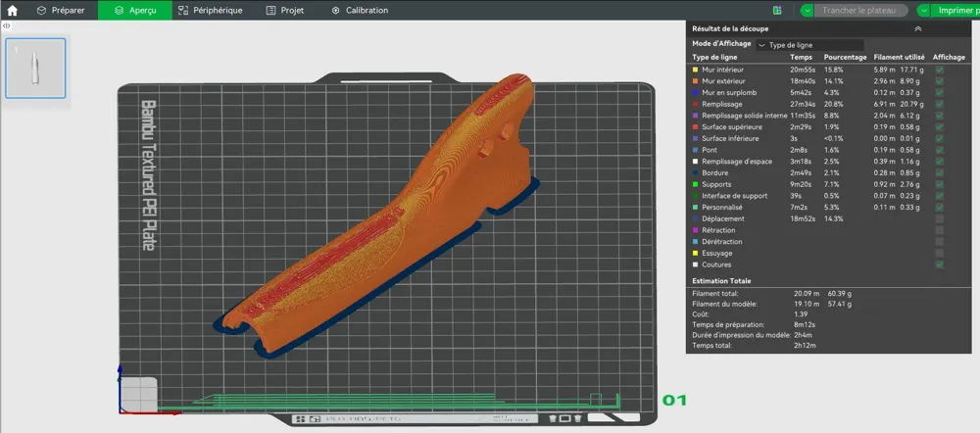Click the grid arrange icon on plate bar
Image resolution: width=980 pixels, height=433 pixels.
pyautogui.click(x=301, y=418)
